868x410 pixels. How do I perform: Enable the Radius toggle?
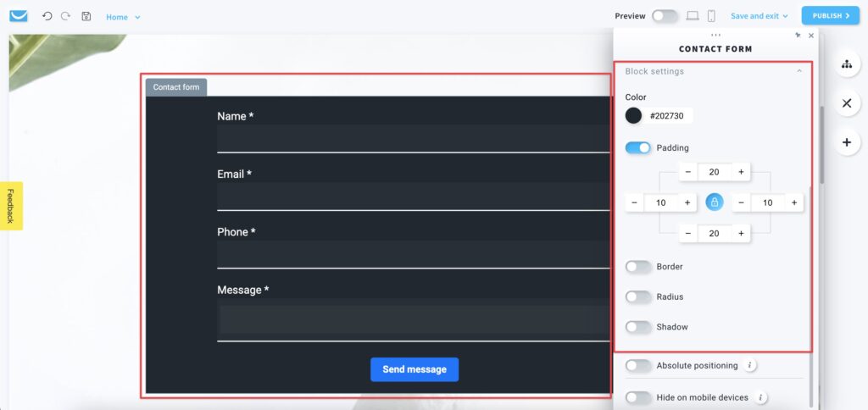pos(638,297)
